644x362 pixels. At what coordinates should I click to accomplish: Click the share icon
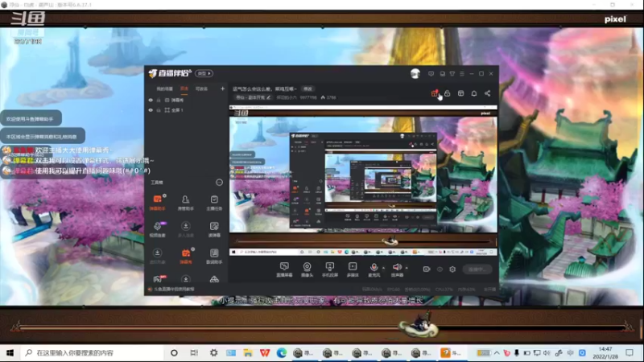(487, 93)
